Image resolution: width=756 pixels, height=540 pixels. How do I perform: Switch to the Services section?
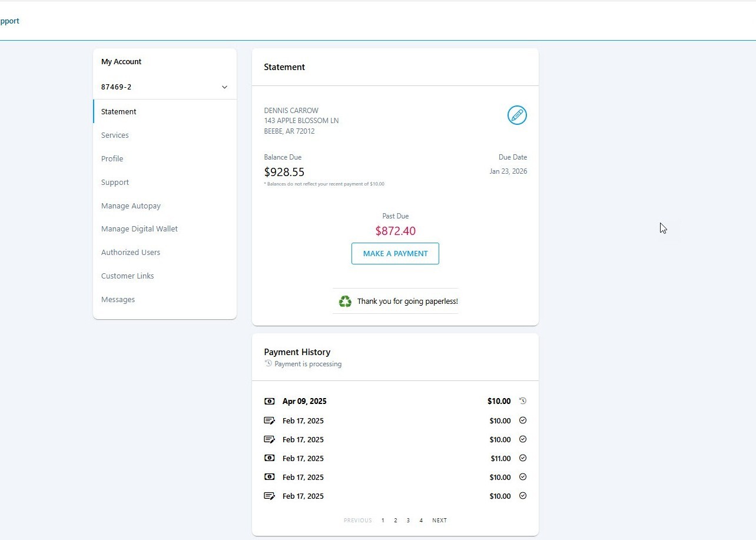click(115, 135)
